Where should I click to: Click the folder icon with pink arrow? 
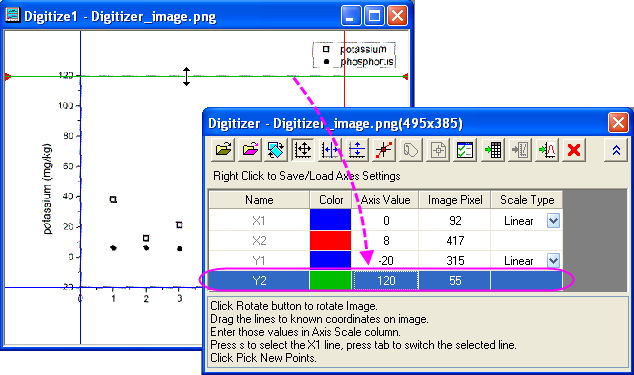[x=251, y=150]
